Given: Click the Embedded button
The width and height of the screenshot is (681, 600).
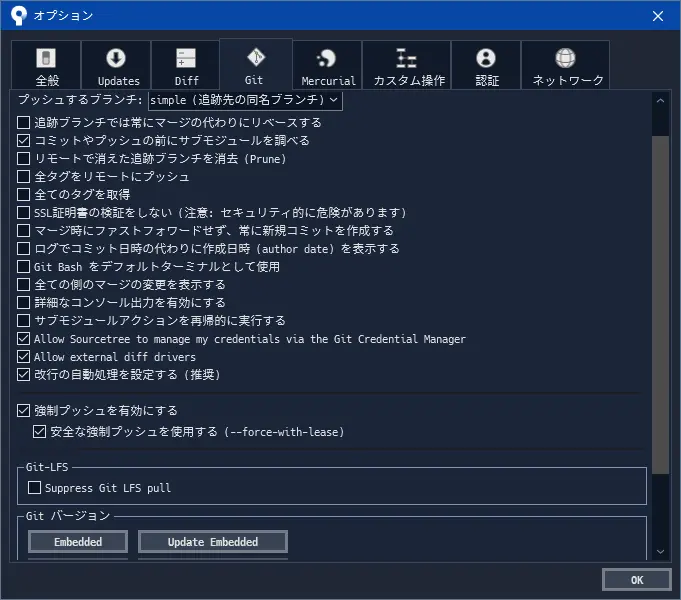Looking at the screenshot, I should (78, 542).
